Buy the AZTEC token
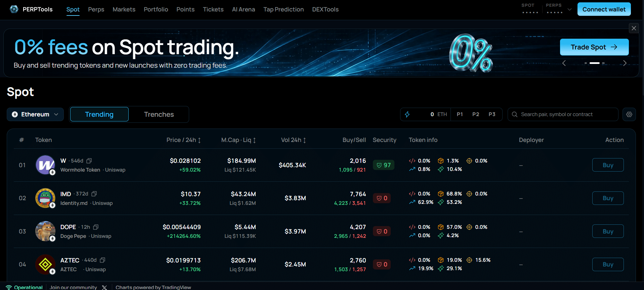Viewport: 644px width, 290px height. pos(608,264)
